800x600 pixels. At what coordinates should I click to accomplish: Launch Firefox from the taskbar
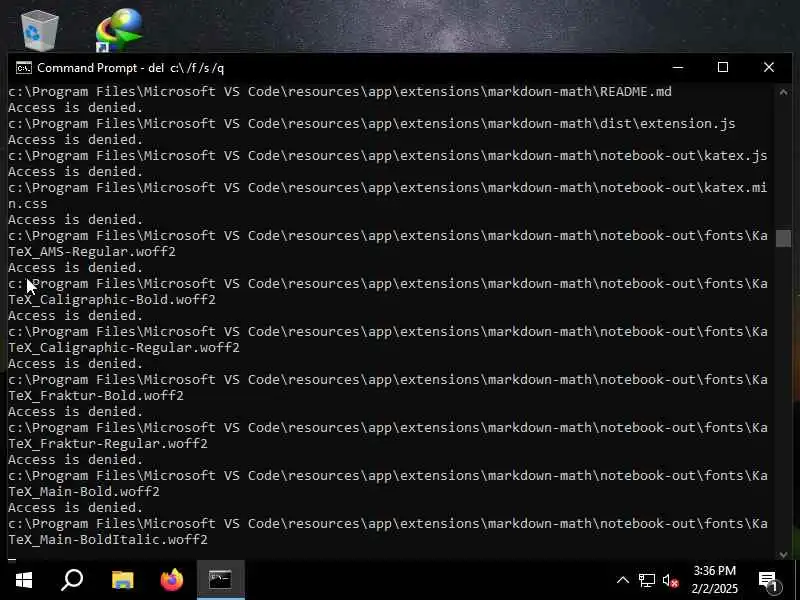point(171,580)
